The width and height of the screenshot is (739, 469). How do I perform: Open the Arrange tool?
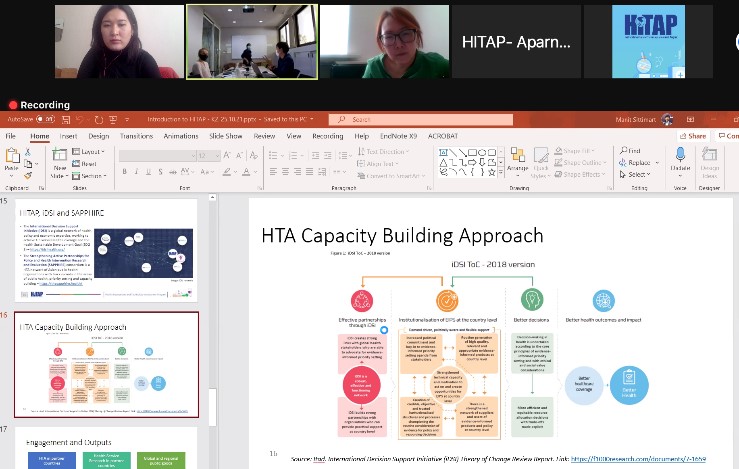click(519, 160)
